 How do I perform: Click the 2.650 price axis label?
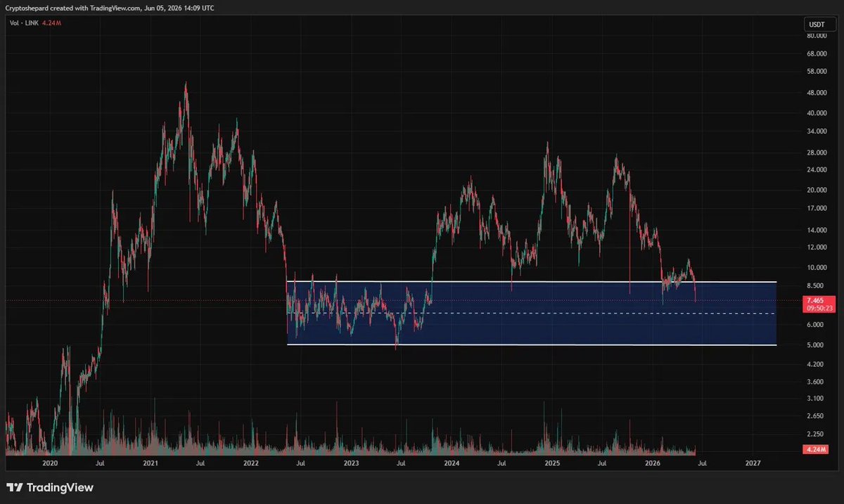816,416
